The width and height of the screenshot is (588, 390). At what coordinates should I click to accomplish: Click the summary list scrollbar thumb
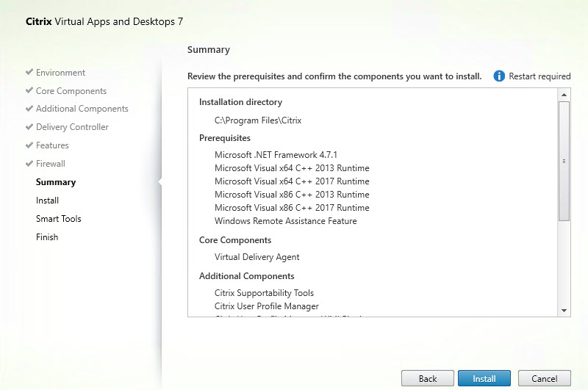point(564,160)
